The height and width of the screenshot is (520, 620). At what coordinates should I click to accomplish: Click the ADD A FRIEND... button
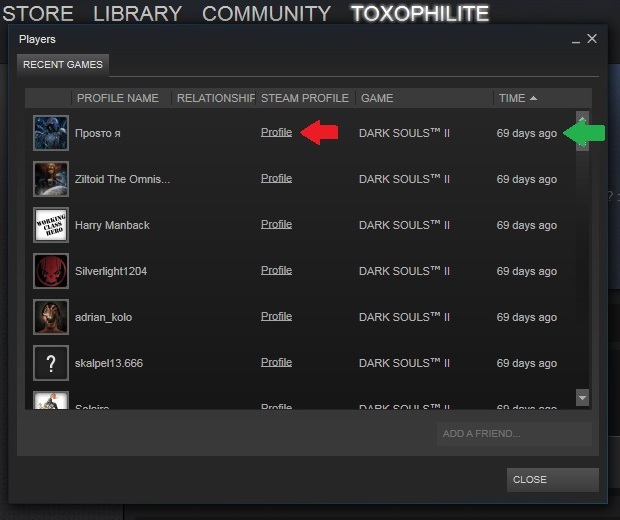(x=514, y=433)
